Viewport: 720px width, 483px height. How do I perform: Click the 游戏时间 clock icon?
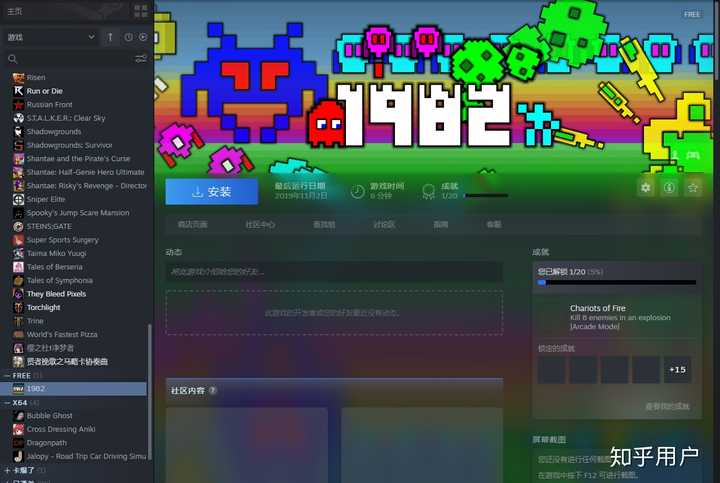(357, 191)
